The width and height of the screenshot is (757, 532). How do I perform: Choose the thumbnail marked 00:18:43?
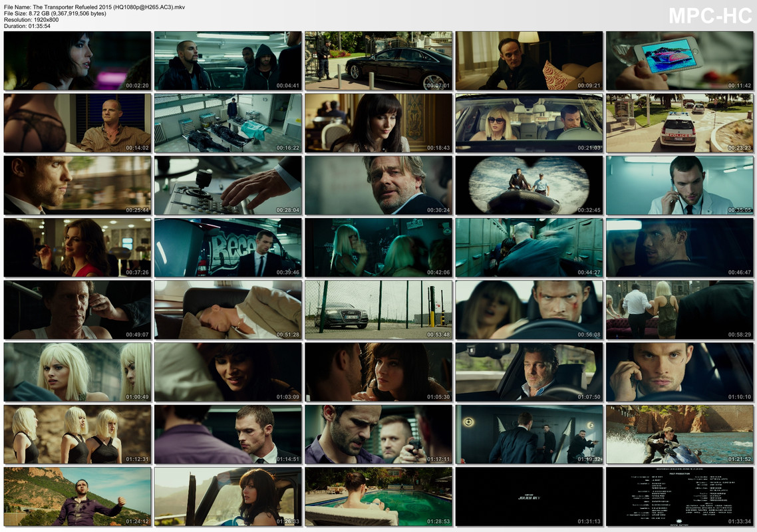point(378,123)
